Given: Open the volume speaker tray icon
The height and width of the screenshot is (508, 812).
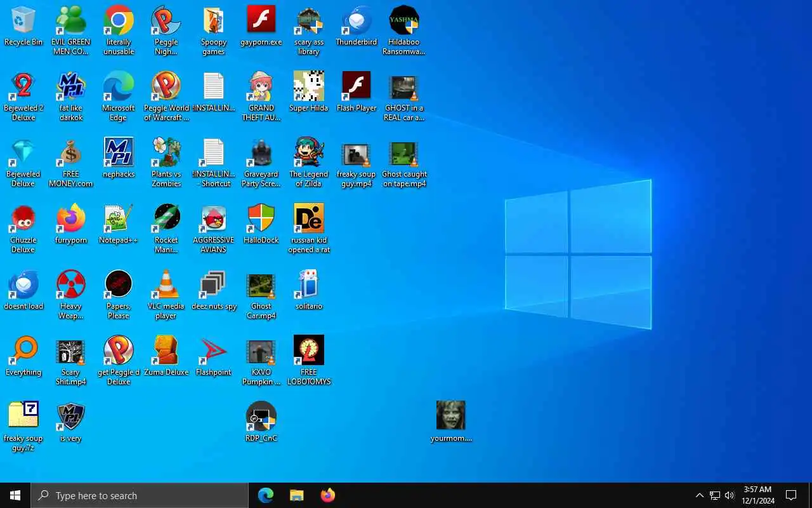Looking at the screenshot, I should 730,495.
